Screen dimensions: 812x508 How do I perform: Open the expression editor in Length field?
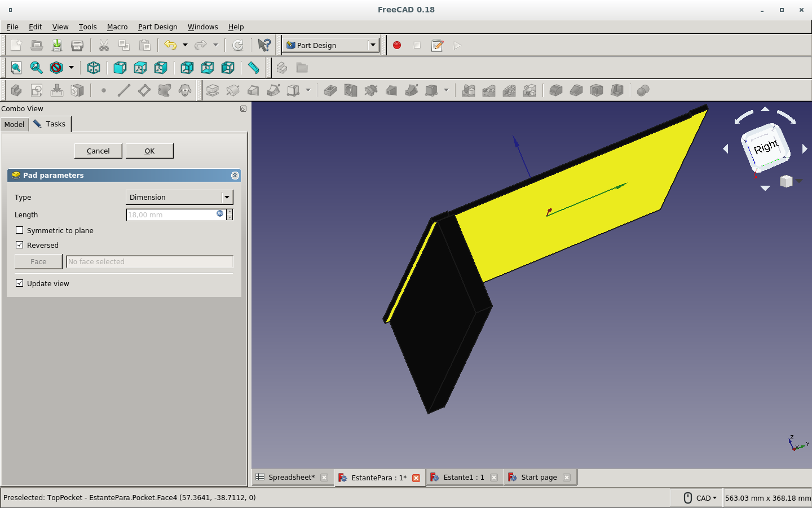tap(220, 213)
